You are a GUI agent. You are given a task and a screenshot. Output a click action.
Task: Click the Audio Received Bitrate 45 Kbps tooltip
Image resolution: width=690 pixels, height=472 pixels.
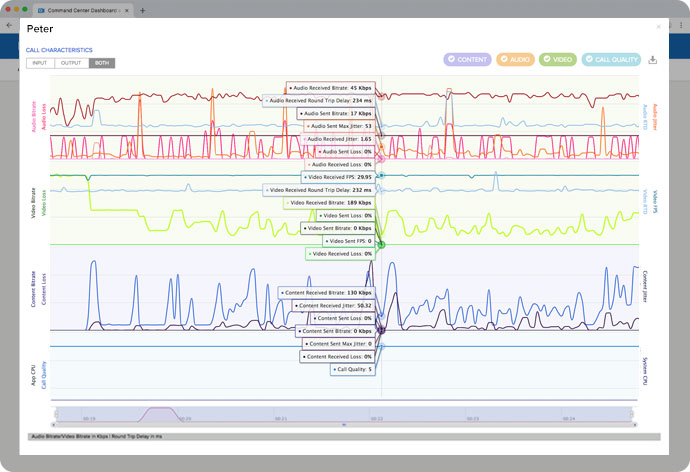pos(330,88)
